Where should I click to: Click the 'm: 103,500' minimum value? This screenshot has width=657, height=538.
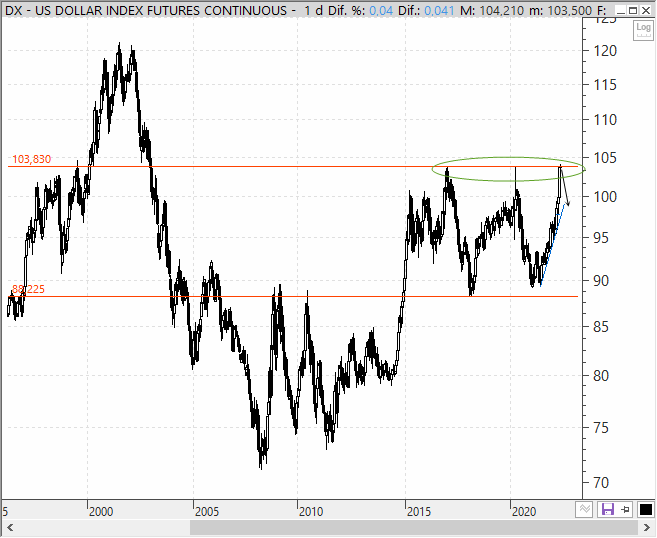(x=561, y=10)
